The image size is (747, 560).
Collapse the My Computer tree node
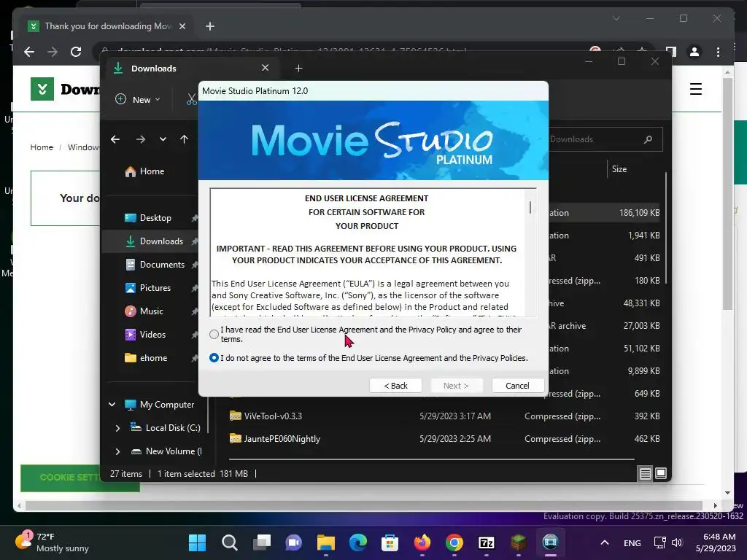pyautogui.click(x=112, y=404)
